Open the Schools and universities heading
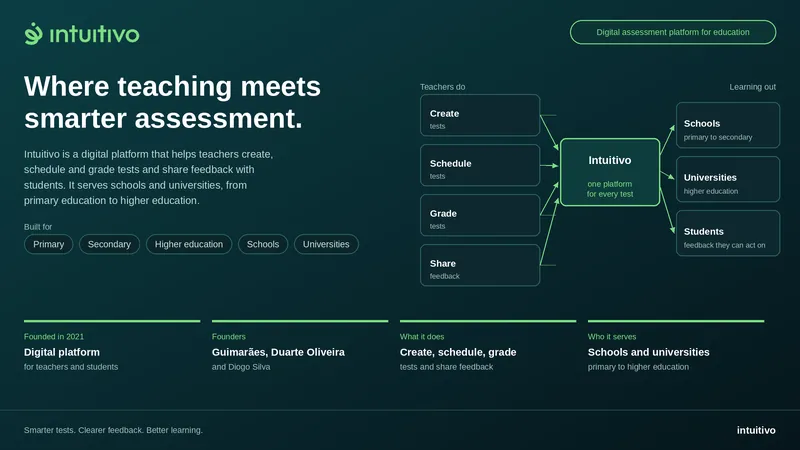The height and width of the screenshot is (450, 800). [648, 352]
